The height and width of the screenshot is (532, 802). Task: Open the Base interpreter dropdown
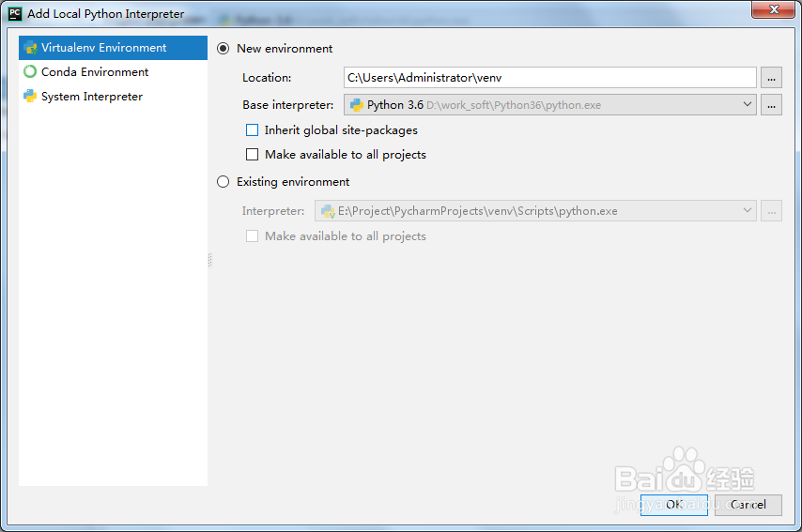(549, 105)
